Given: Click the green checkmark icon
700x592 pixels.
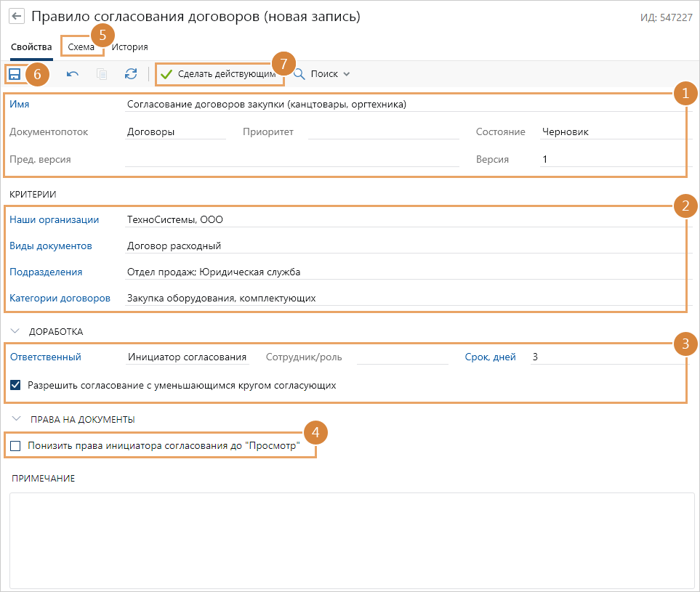Looking at the screenshot, I should [x=166, y=74].
